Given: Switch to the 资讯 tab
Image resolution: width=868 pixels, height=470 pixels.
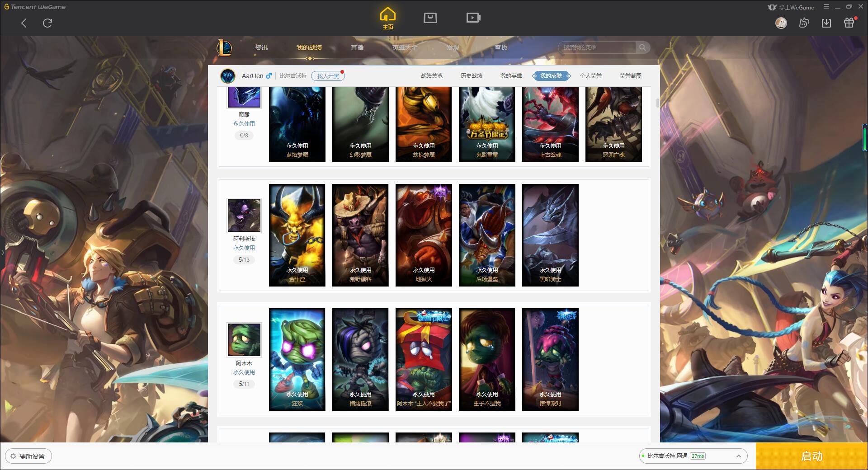Looking at the screenshot, I should 261,47.
